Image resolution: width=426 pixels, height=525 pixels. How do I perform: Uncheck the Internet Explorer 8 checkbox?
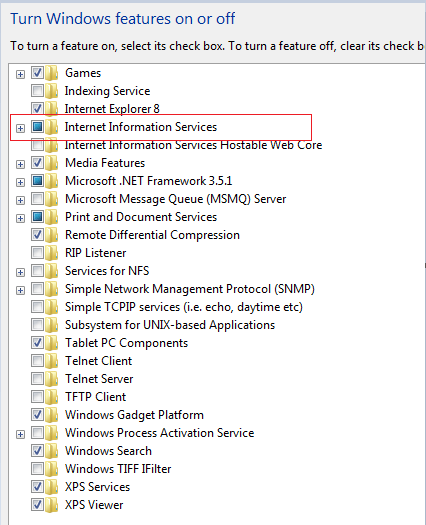[x=37, y=108]
